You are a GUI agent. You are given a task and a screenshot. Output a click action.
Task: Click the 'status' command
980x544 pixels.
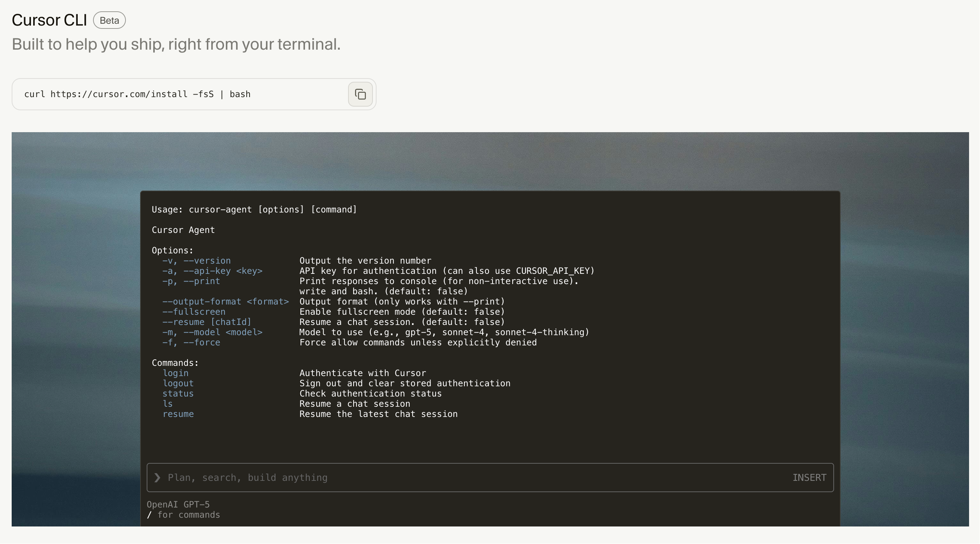(178, 394)
